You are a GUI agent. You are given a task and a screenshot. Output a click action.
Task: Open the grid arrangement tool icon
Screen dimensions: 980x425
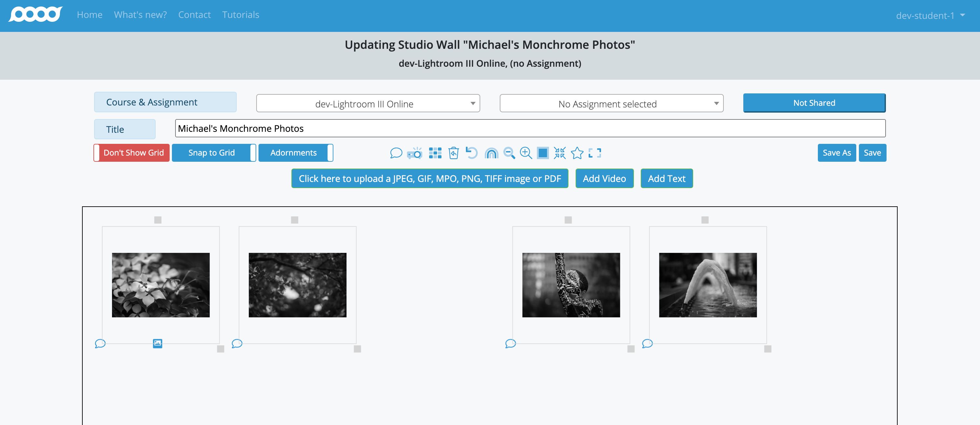click(x=435, y=153)
